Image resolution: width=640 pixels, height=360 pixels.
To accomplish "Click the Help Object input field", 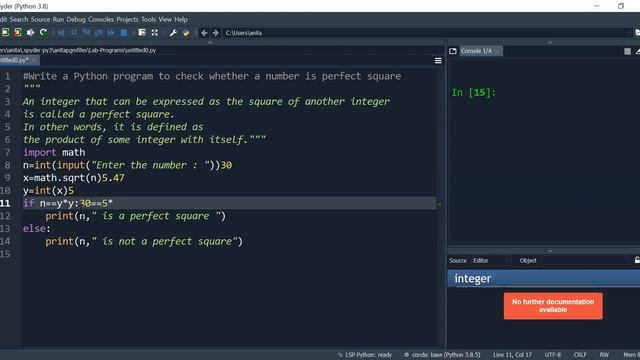I will pos(584,260).
